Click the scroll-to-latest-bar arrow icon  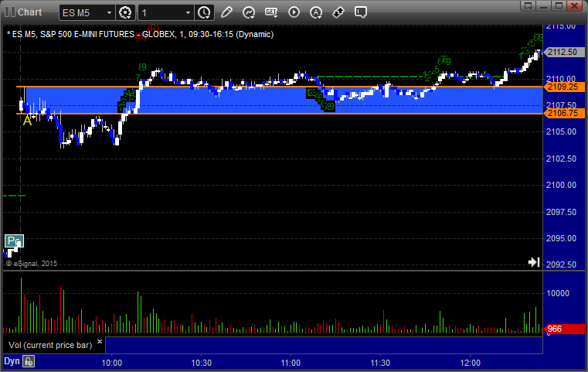(x=534, y=262)
